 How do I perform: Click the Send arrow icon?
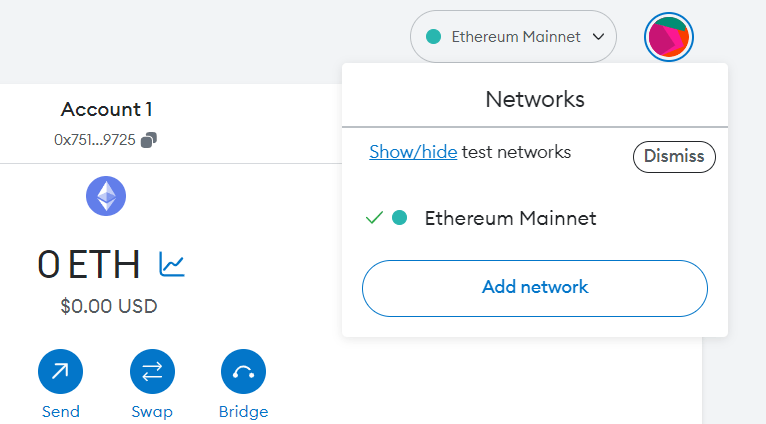(x=60, y=372)
